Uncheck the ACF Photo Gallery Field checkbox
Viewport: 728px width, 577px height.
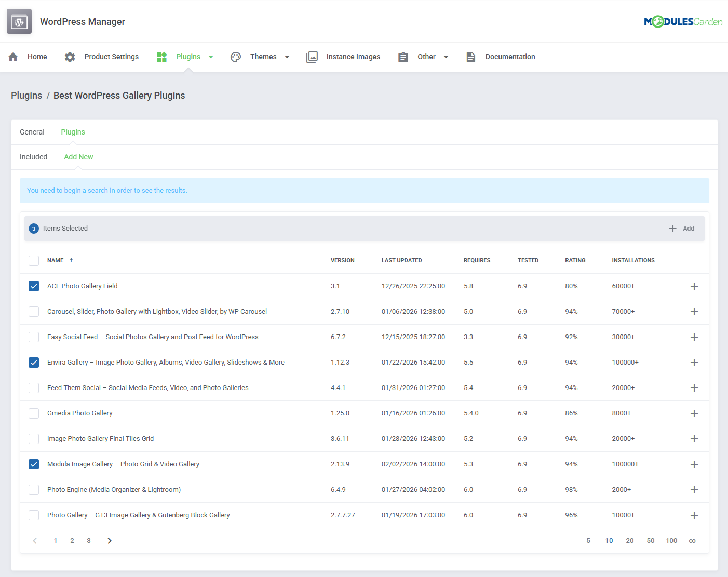34,286
